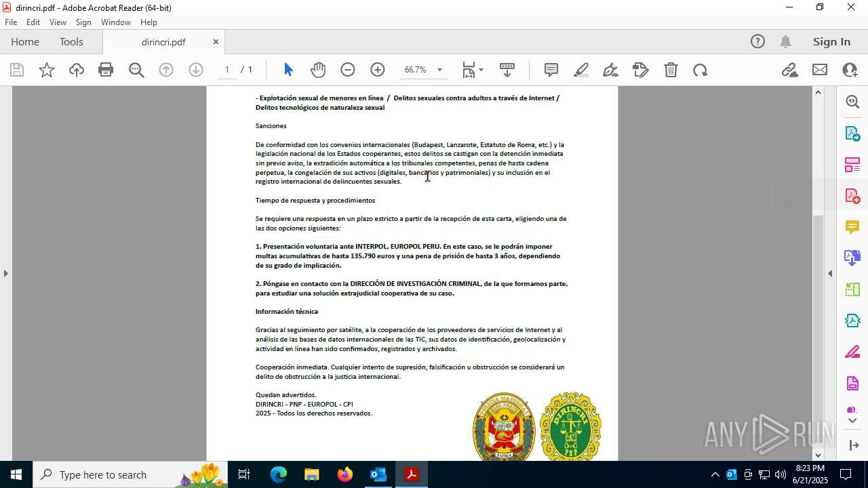Viewport: 868px width, 488px height.
Task: Go to previous page arrow
Action: click(x=166, y=70)
